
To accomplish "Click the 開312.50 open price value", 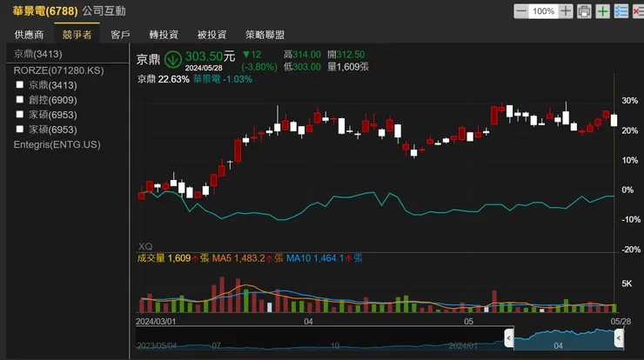I will click(x=346, y=55).
